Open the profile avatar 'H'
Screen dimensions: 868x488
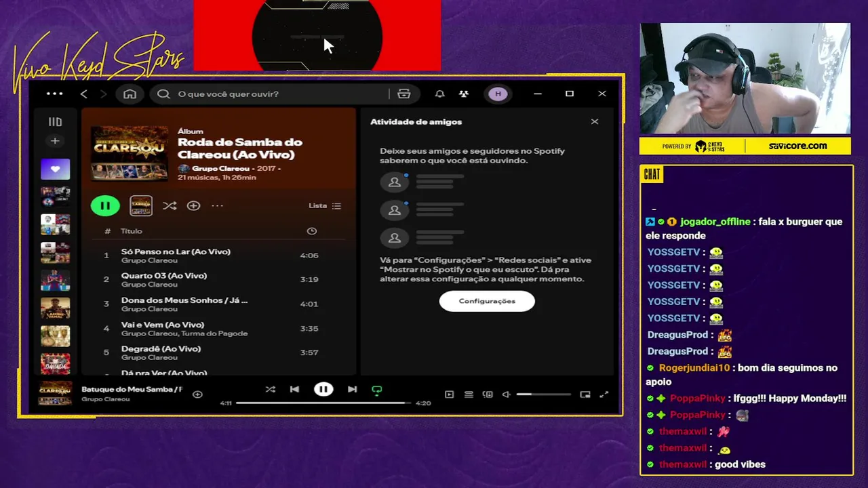(498, 94)
